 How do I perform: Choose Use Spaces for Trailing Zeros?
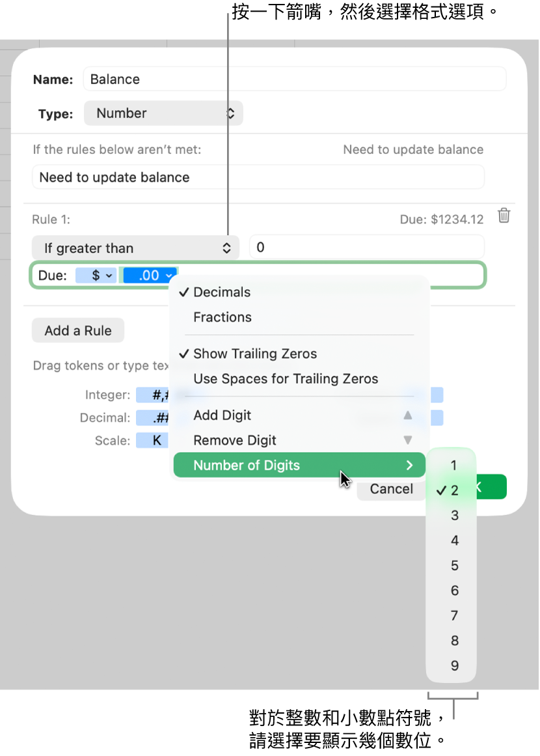[x=285, y=379]
